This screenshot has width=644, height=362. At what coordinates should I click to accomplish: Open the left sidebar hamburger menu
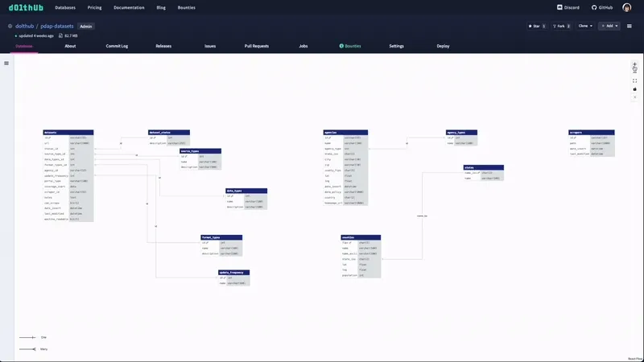tap(6, 63)
